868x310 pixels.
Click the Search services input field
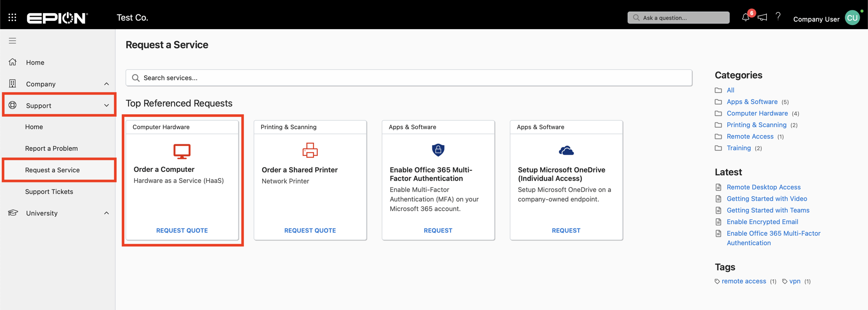point(408,78)
